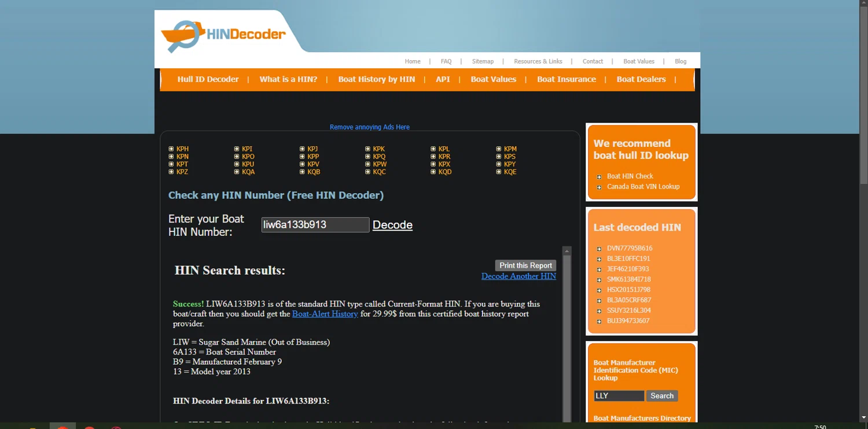Open the FAQ page
Screen dimensions: 868x429
[x=446, y=61]
